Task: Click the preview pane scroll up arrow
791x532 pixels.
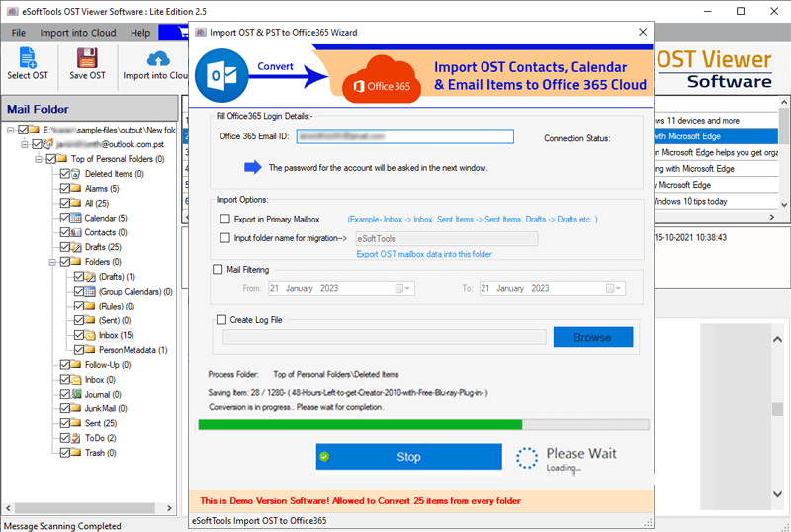Action: point(777,340)
